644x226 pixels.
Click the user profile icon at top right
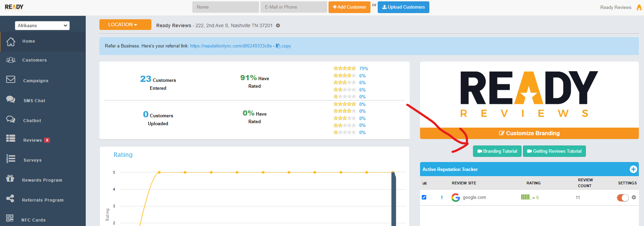[x=639, y=7]
